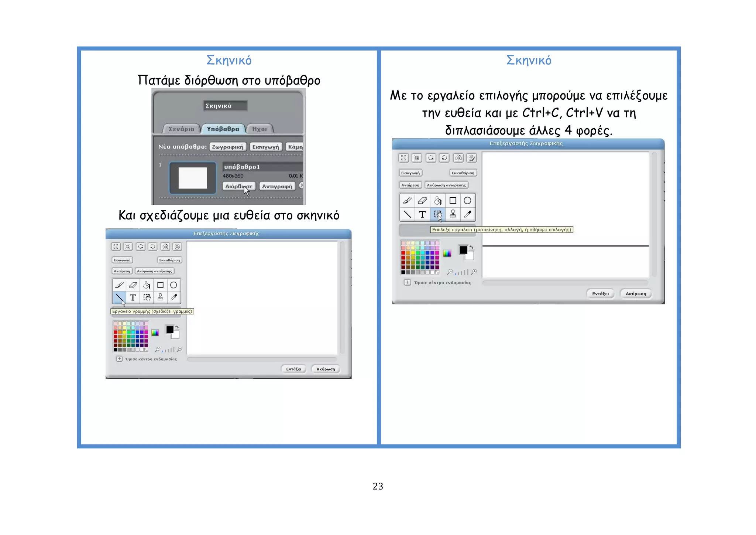Click plus box for 'Όρισε κέντρο ενδυμασίας' in left editor

pyautogui.click(x=119, y=359)
